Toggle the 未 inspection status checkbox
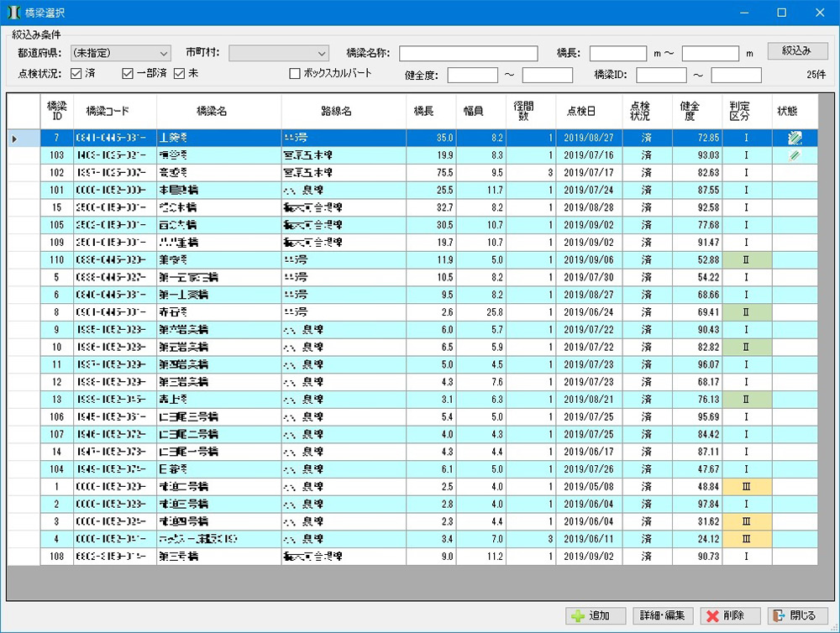The height and width of the screenshot is (633, 840). pos(179,73)
